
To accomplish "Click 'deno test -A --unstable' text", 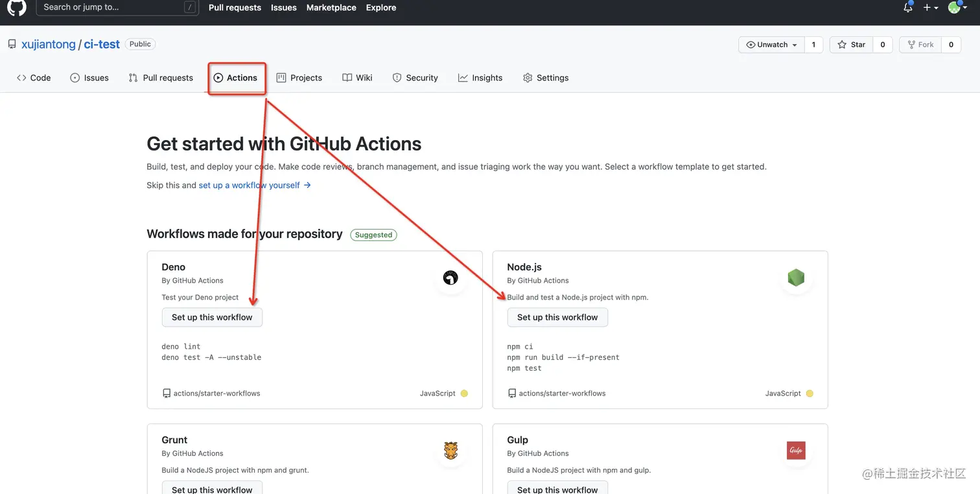I will click(x=212, y=357).
